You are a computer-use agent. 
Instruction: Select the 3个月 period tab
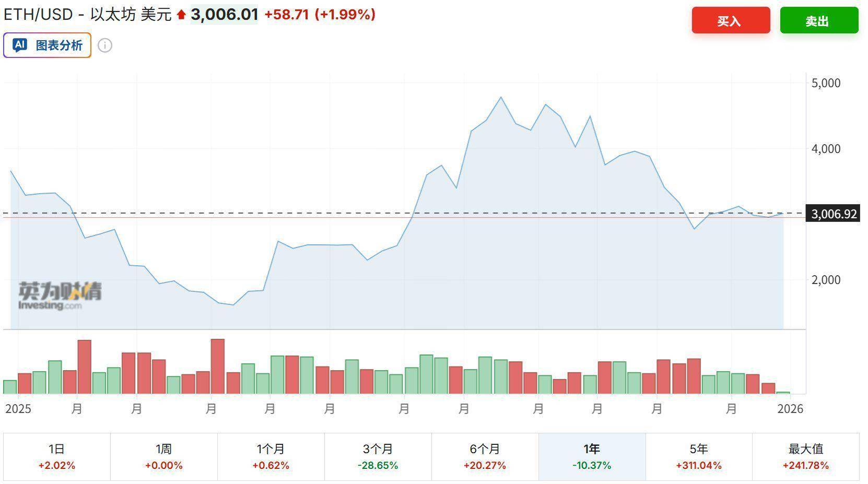coord(378,456)
